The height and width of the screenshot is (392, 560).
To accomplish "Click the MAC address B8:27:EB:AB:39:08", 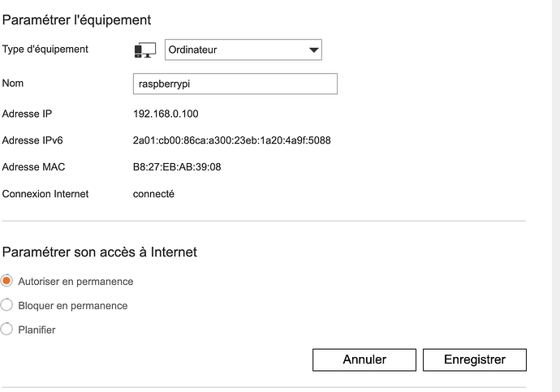I will (x=177, y=167).
